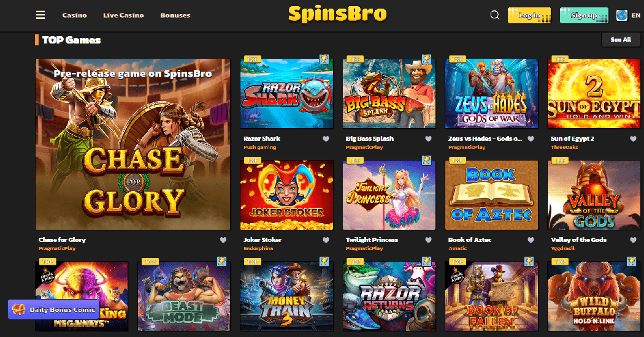This screenshot has height=337, width=644.
Task: Favorite Razor Shark with heart
Action: [x=326, y=138]
